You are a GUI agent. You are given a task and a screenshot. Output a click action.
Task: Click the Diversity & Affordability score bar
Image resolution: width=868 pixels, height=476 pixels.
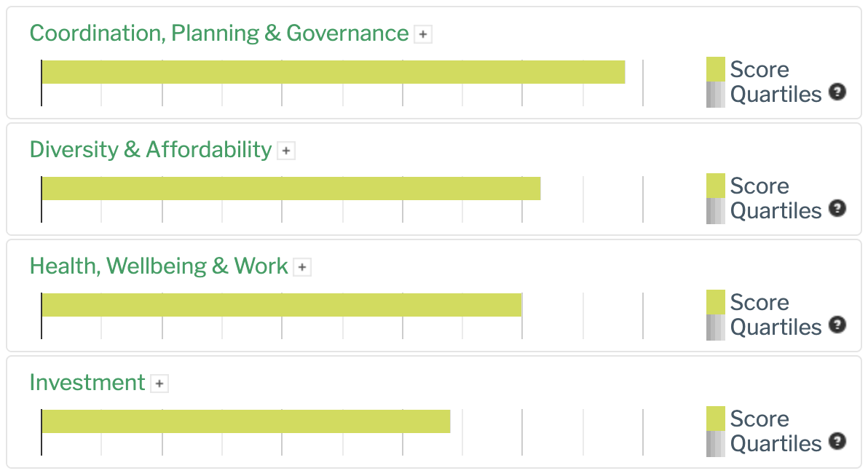click(291, 189)
